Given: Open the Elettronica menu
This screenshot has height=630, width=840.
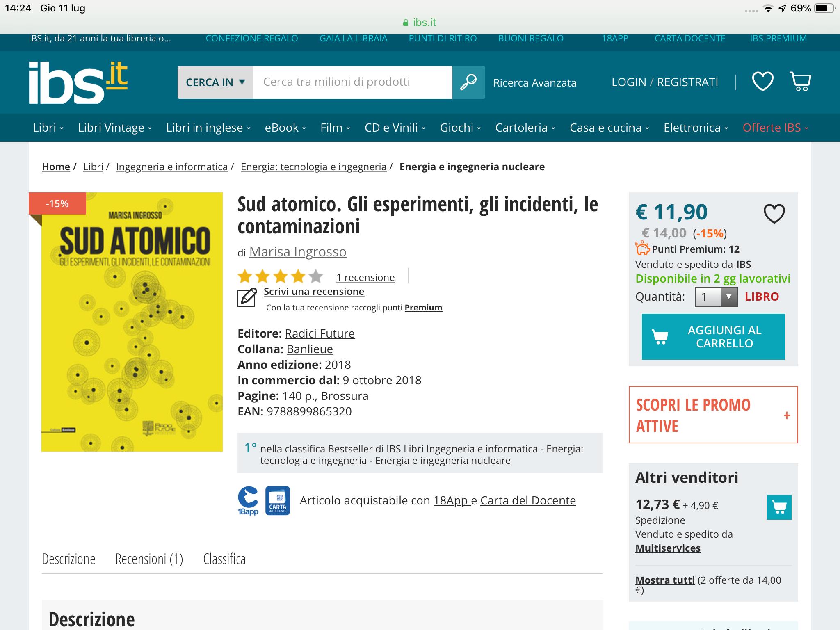Looking at the screenshot, I should (696, 128).
